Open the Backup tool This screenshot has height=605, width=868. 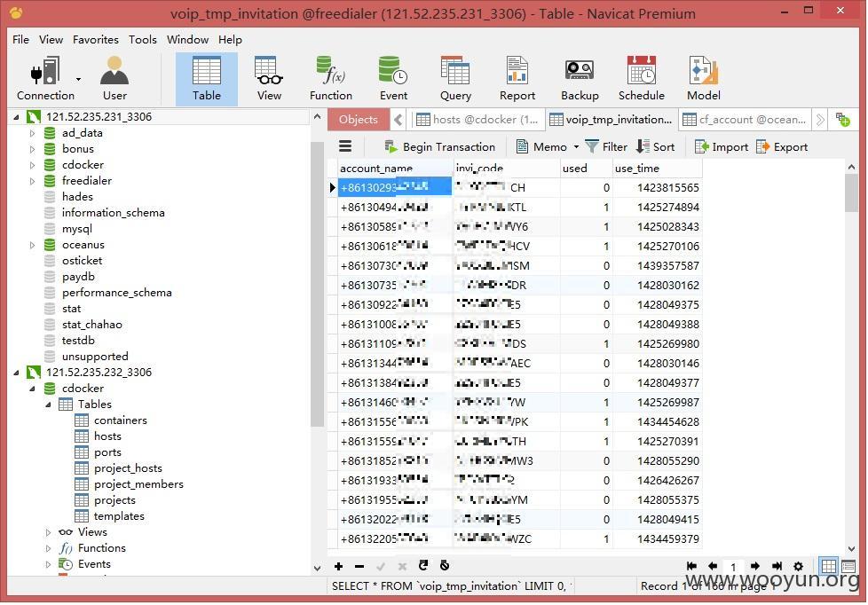pyautogui.click(x=580, y=79)
